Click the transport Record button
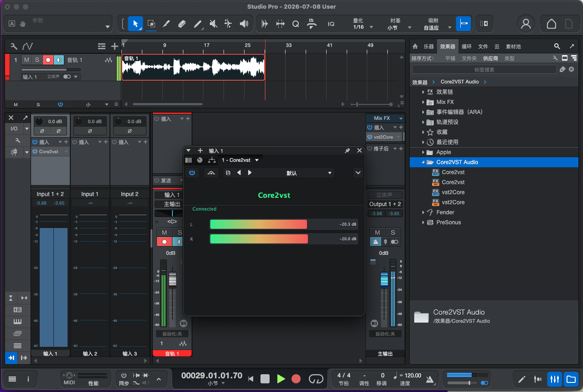The image size is (583, 392). point(296,379)
